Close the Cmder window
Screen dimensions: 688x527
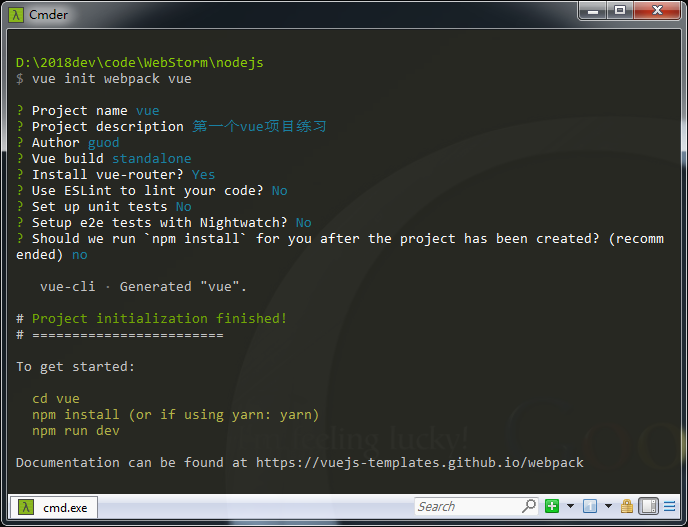point(657,11)
